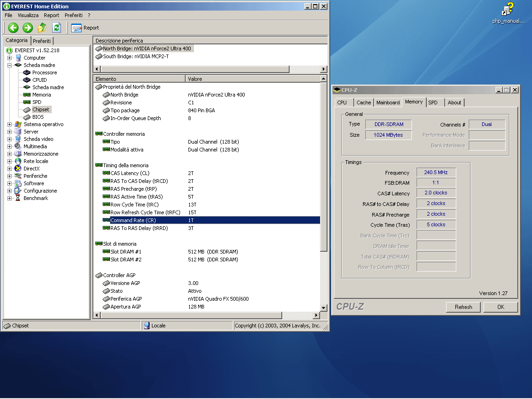Select the Command Rate (CR) row
This screenshot has width=532, height=399.
[x=207, y=221]
